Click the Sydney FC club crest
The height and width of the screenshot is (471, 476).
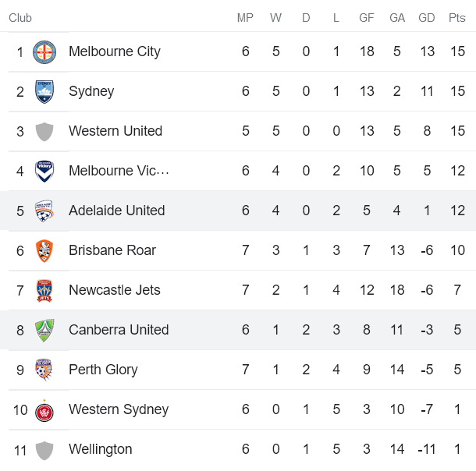(x=44, y=92)
